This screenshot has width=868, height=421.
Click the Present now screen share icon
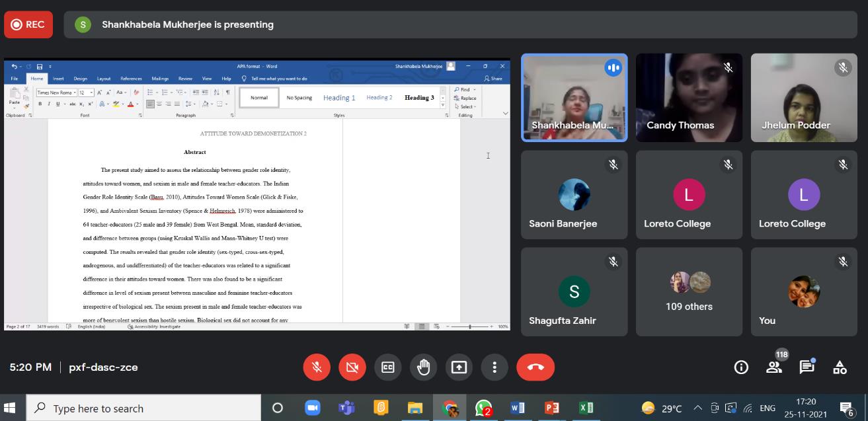tap(459, 367)
